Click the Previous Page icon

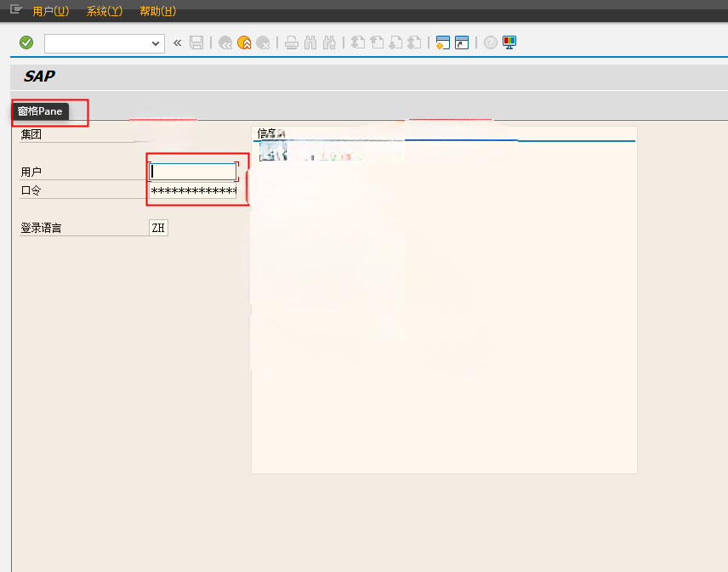377,42
